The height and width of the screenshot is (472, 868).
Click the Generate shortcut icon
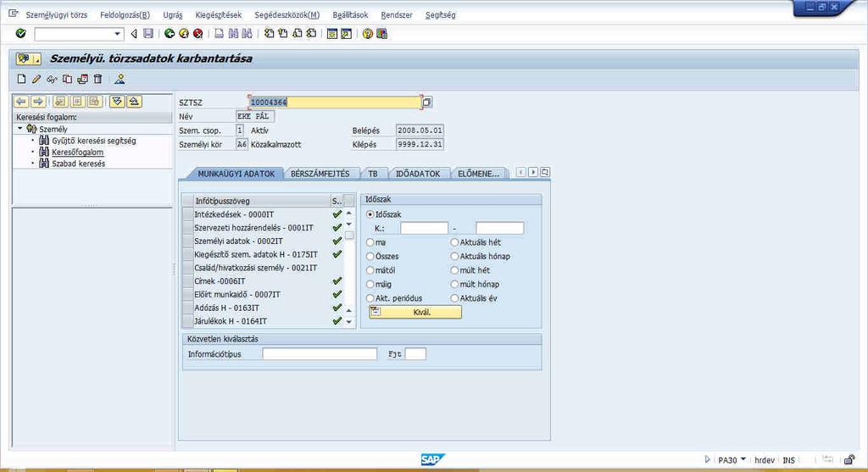tap(346, 34)
